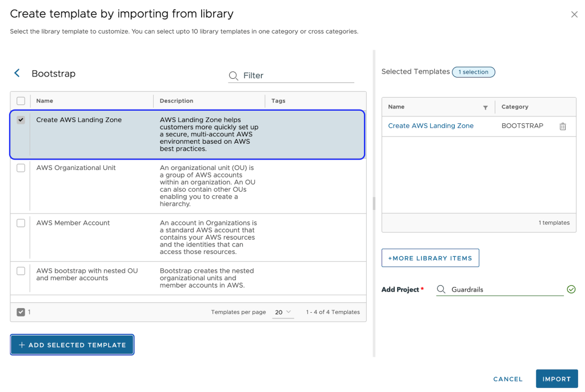Open the Templates per page dropdown
Viewport: 585px width, 392px height.
point(283,312)
